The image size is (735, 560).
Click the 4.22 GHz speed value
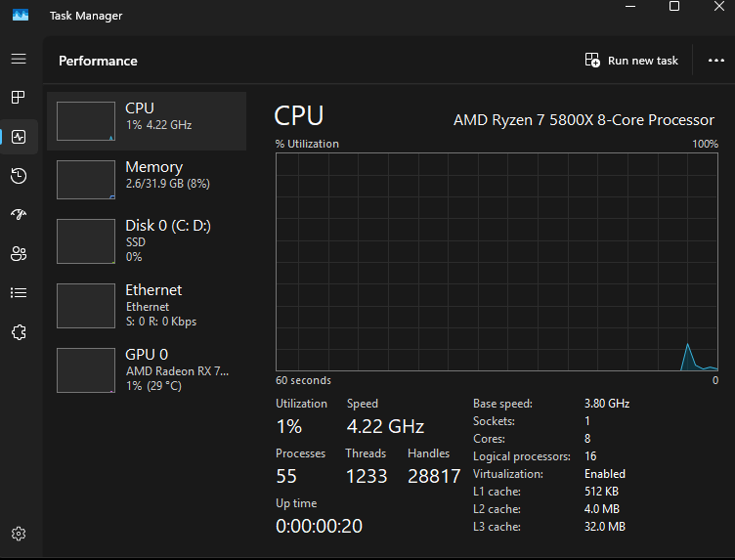pyautogui.click(x=385, y=426)
